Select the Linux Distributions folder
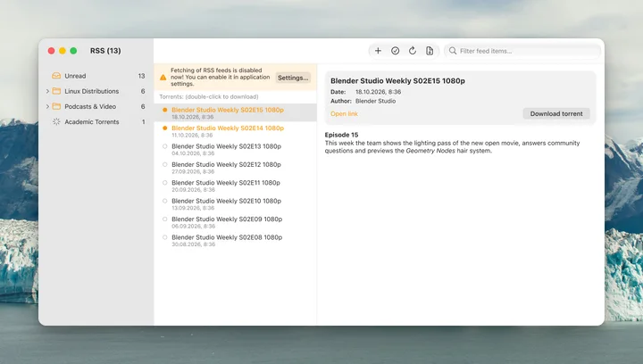This screenshot has height=364, width=643. [97, 91]
